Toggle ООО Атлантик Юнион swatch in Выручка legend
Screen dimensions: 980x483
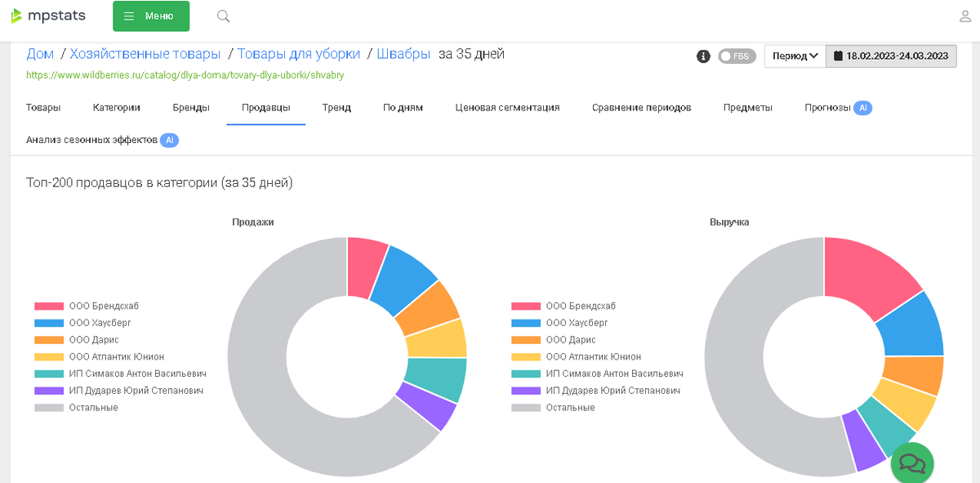click(x=526, y=356)
